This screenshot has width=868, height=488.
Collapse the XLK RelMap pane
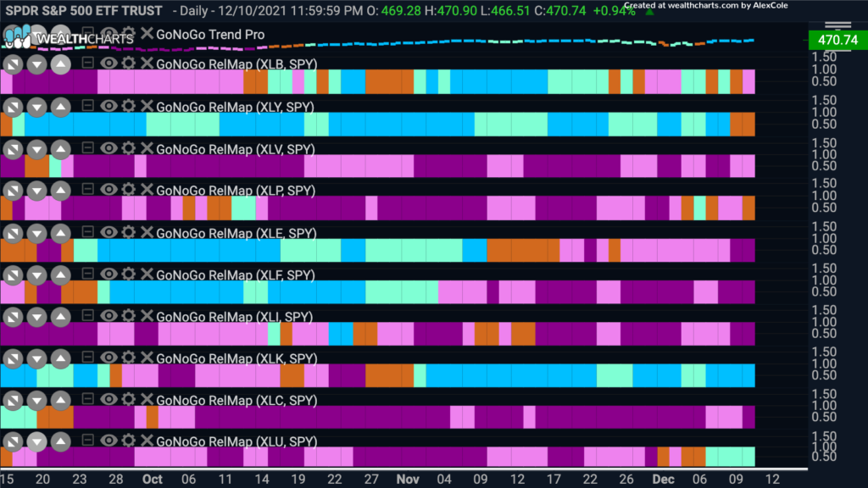click(x=87, y=357)
